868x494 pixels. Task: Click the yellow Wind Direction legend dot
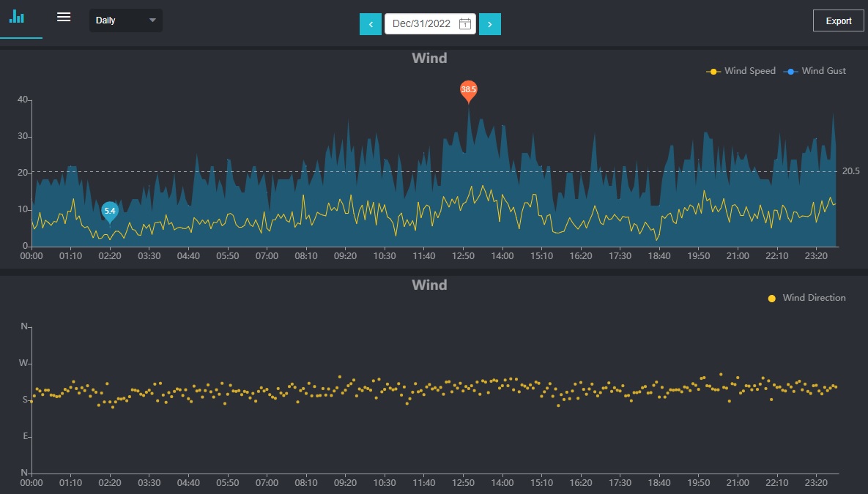771,299
